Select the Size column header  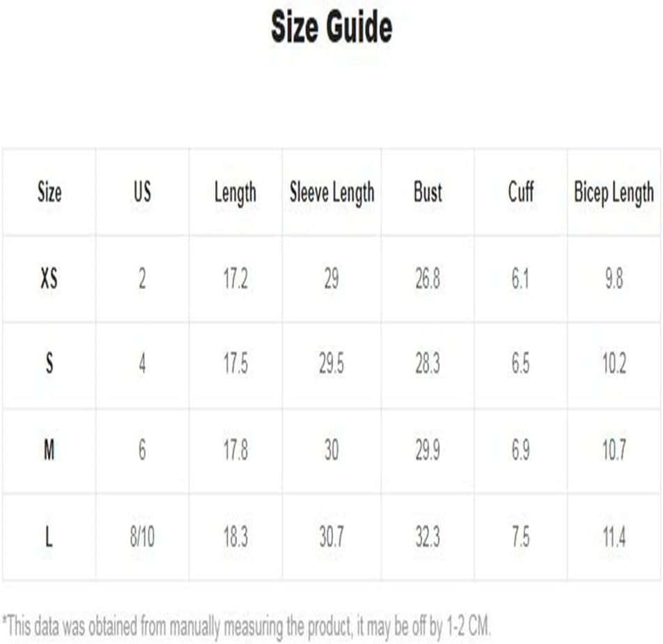click(x=49, y=192)
